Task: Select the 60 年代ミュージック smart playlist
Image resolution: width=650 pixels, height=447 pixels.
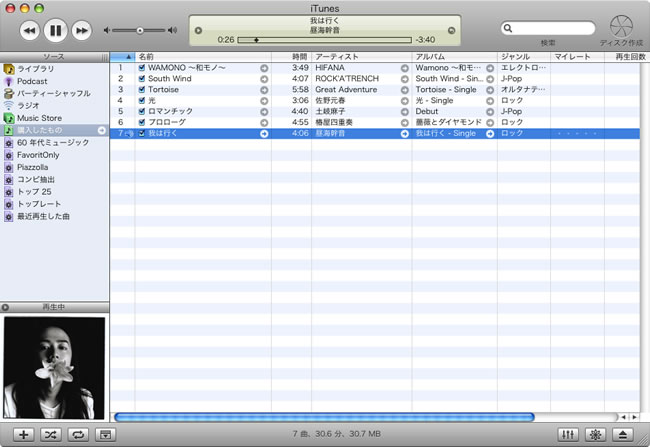Action: 53,142
